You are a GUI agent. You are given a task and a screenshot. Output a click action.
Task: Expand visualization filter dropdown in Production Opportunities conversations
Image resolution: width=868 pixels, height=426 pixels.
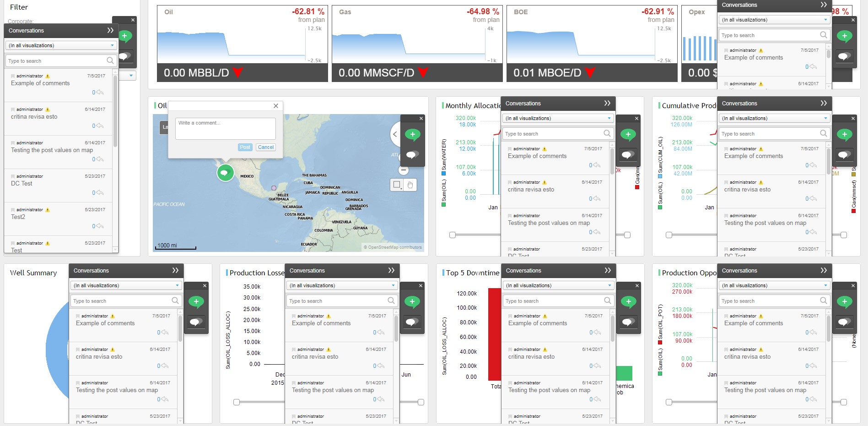point(825,285)
